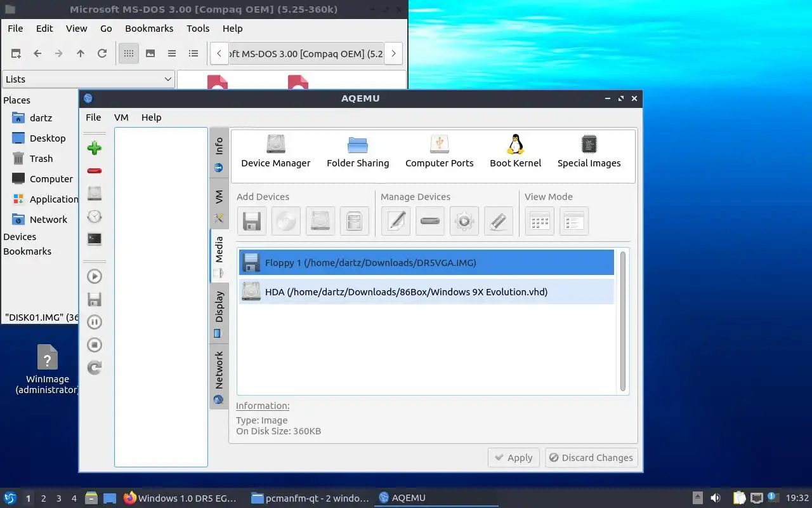Click the clock icon in AQEMU sidebar
Image resolution: width=812 pixels, height=508 pixels.
tap(95, 217)
